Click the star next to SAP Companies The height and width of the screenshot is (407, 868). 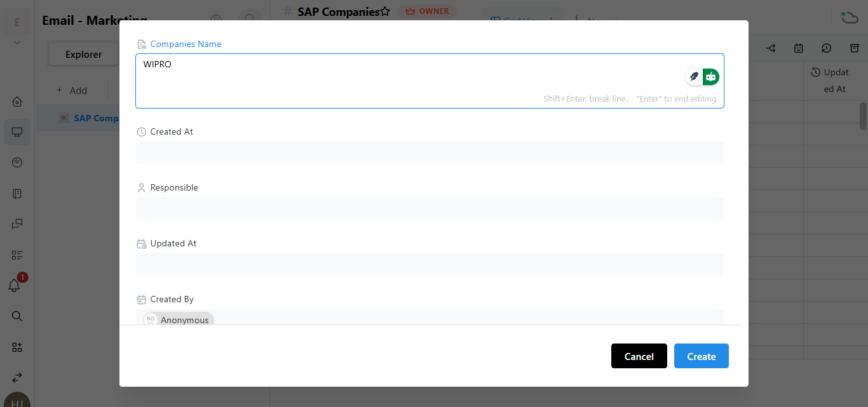point(385,11)
